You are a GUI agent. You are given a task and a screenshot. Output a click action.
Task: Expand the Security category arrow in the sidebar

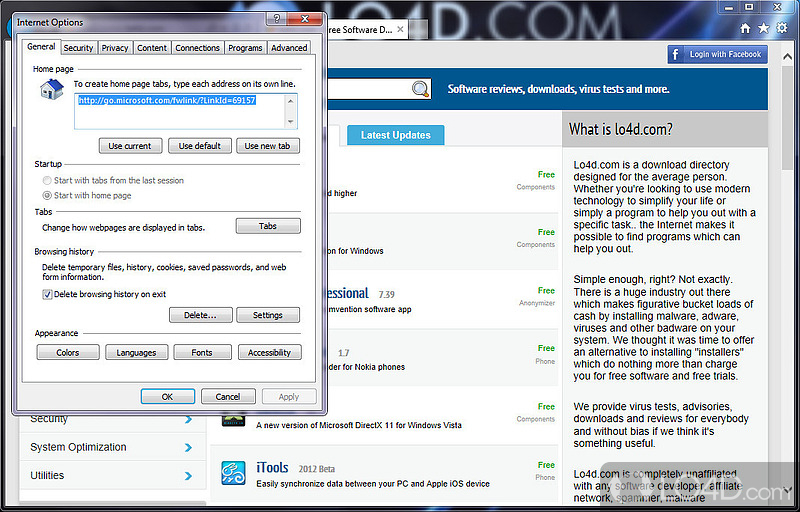click(x=188, y=419)
